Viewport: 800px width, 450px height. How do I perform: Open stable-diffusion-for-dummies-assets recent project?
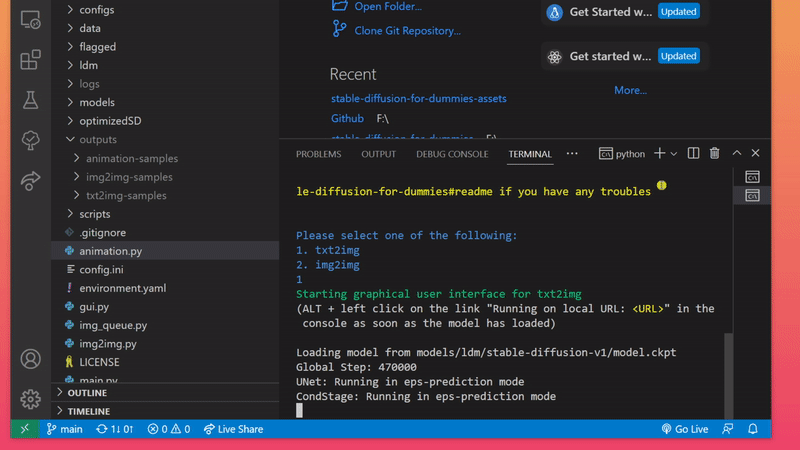418,98
